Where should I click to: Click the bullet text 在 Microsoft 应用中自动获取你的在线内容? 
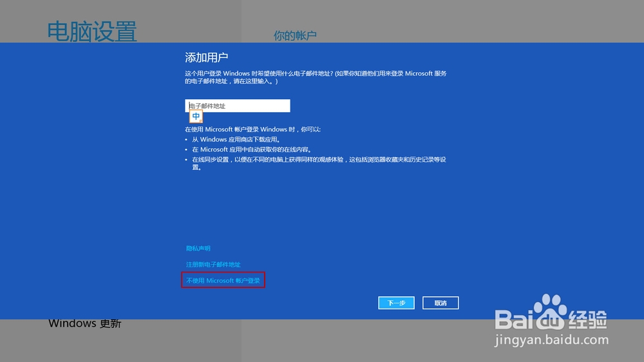(252, 149)
